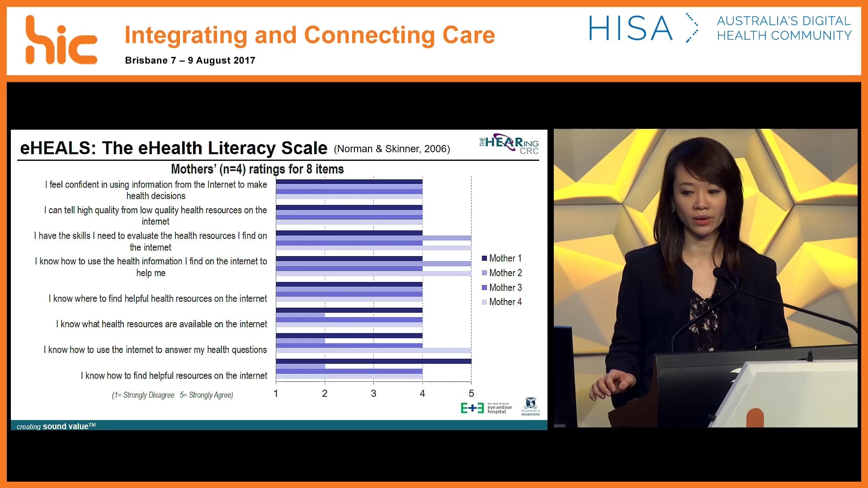Click the eHEALS slide title heading

[x=174, y=148]
